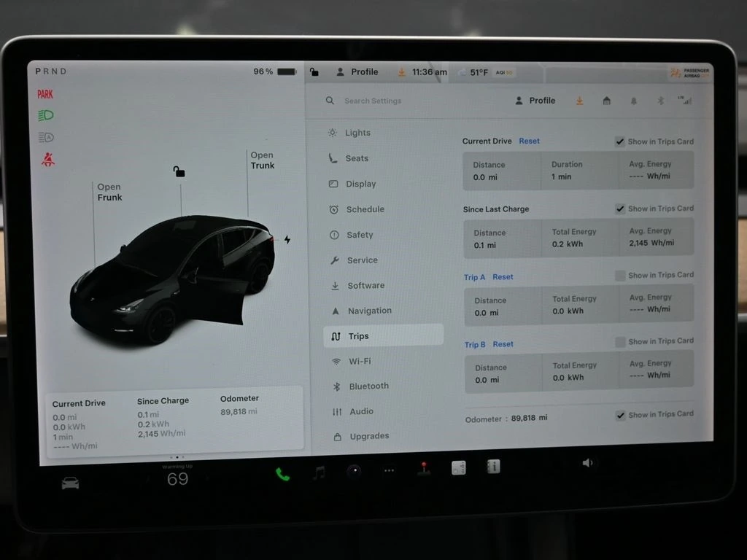747x560 pixels.
Task: Tap the Bluetooth icon in settings header
Action: (x=660, y=101)
